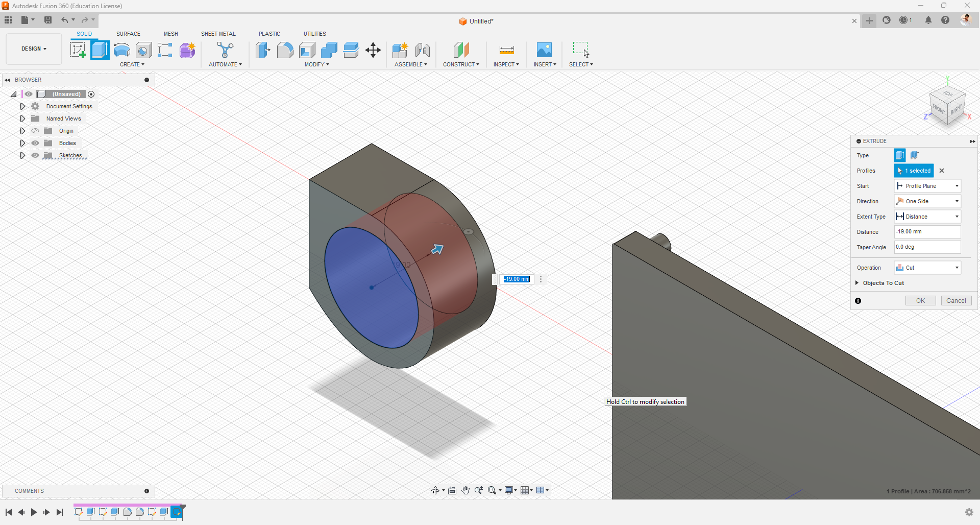
Task: Confirm the extrude with OK
Action: 920,301
